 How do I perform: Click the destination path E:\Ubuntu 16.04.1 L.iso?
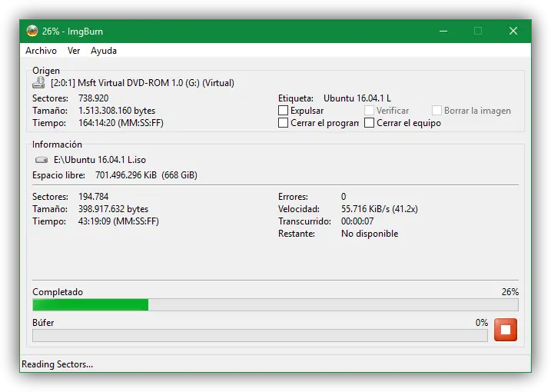tap(99, 160)
